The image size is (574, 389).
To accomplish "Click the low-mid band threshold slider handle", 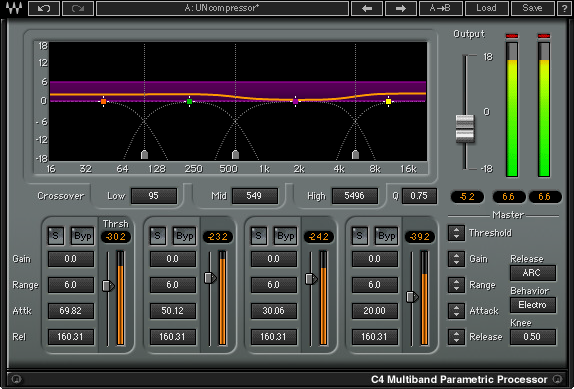I will point(210,278).
